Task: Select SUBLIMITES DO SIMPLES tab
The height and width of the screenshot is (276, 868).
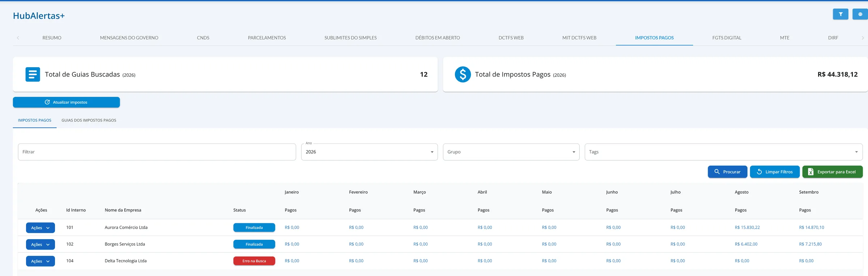Action: click(x=350, y=38)
